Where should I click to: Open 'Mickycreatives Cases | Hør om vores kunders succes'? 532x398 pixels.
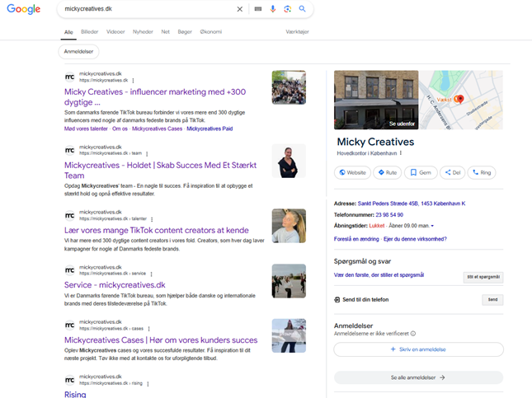(x=161, y=340)
